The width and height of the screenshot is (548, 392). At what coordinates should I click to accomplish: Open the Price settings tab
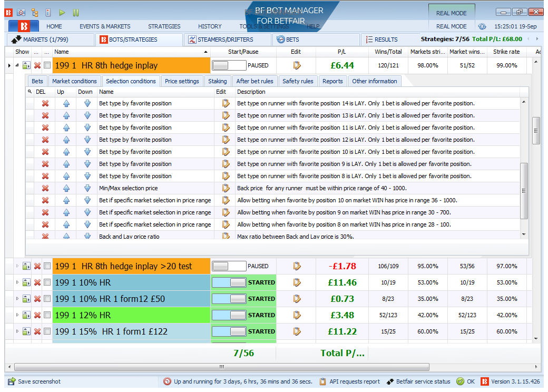pos(182,81)
